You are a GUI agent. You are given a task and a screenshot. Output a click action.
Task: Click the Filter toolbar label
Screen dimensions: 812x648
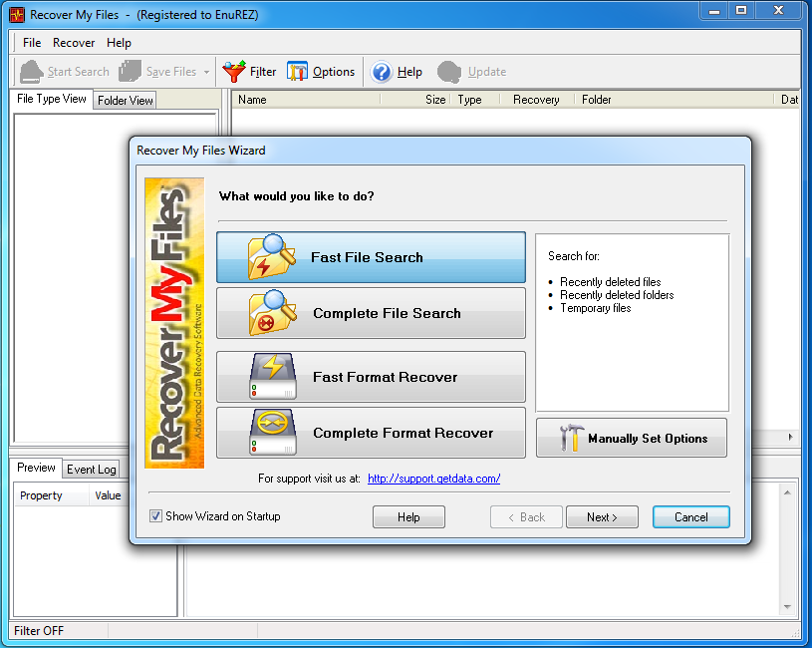click(x=263, y=72)
